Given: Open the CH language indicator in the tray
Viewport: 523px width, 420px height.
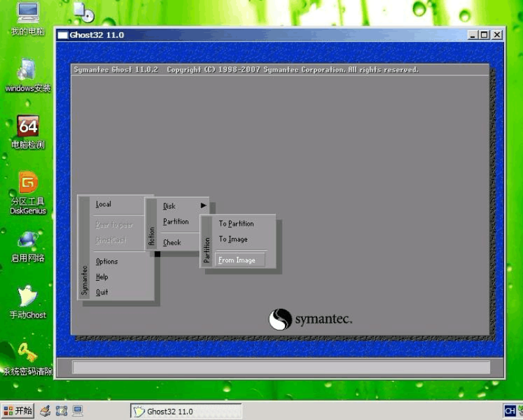Looking at the screenshot, I should [x=510, y=411].
